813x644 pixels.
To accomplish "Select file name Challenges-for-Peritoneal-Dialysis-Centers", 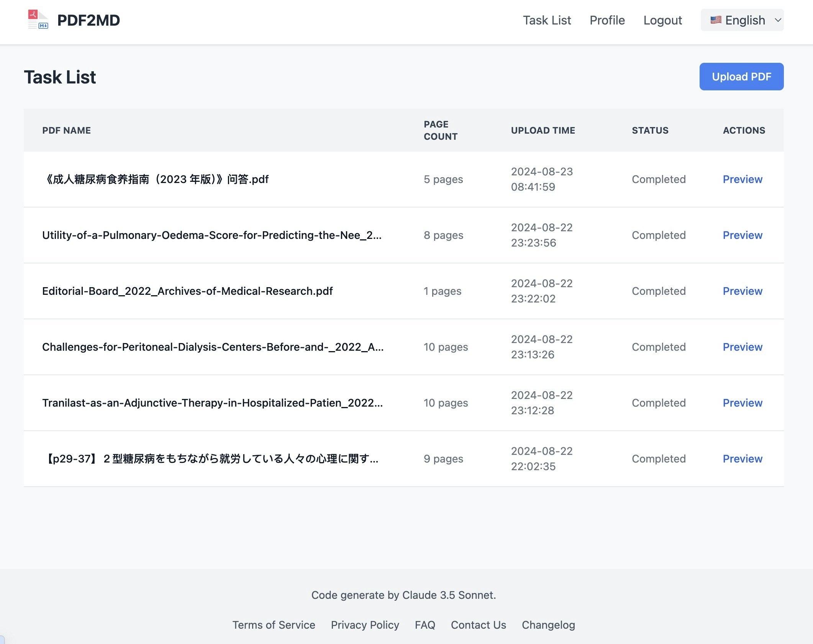I will point(213,347).
